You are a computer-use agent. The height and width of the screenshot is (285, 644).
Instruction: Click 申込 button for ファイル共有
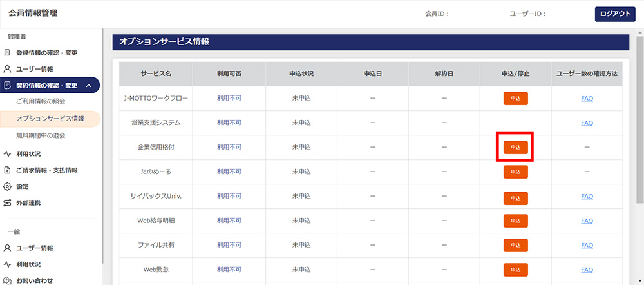click(515, 246)
